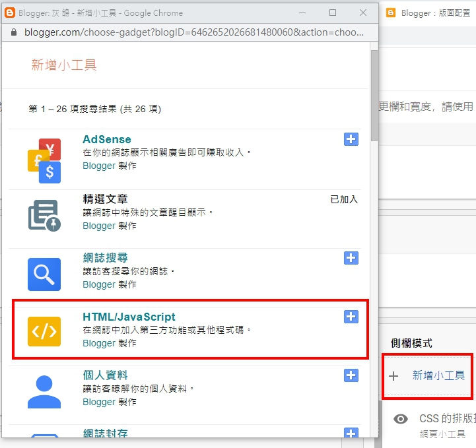Viewport: 476px width, 448px height.
Task: Click the AdSense currency icon
Action: coord(44,161)
